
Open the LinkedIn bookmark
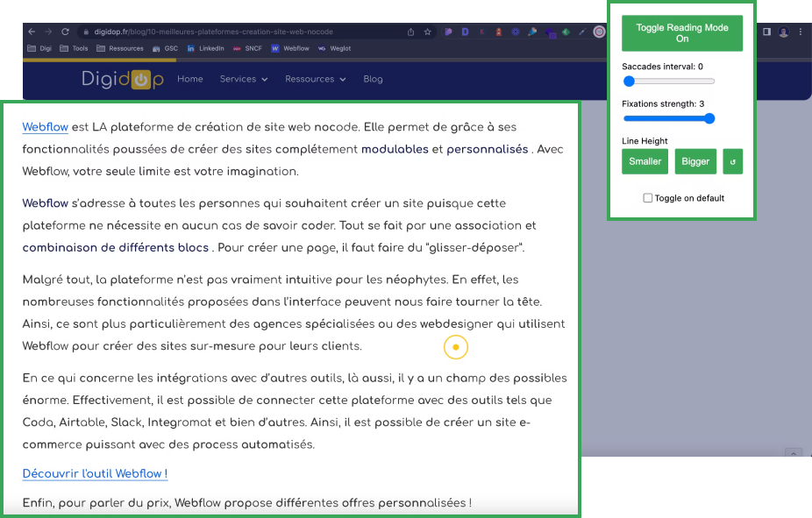(205, 48)
